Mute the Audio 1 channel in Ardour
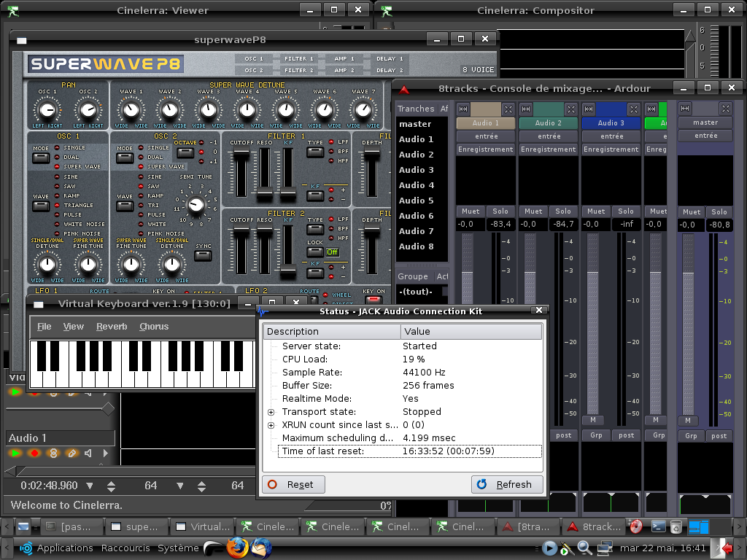This screenshot has width=747, height=560. pyautogui.click(x=471, y=211)
